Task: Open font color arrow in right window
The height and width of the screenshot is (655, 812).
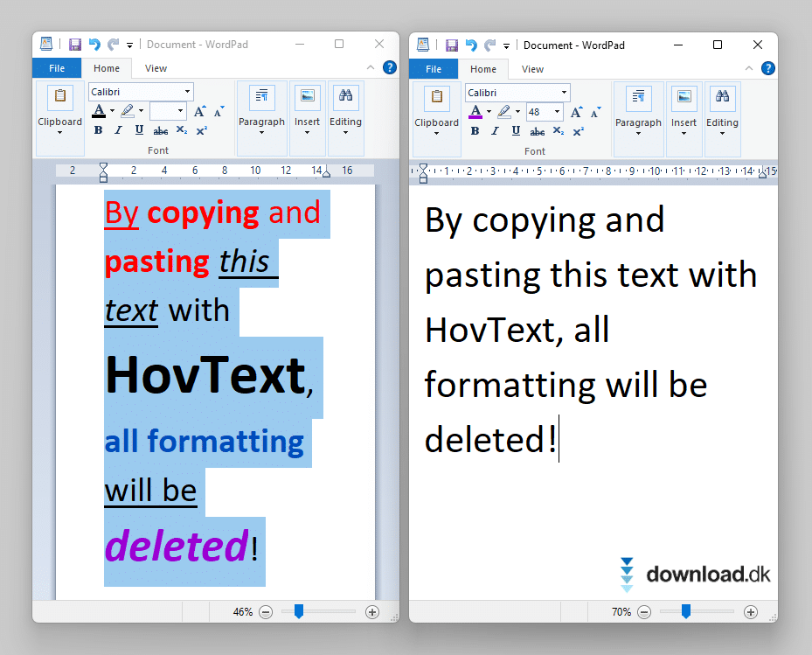Action: (489, 112)
